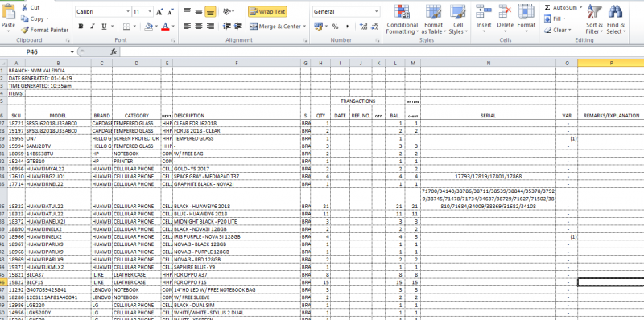Image resolution: width=644 pixels, height=320 pixels.
Task: Click the Paste clipboard icon
Action: 8,11
